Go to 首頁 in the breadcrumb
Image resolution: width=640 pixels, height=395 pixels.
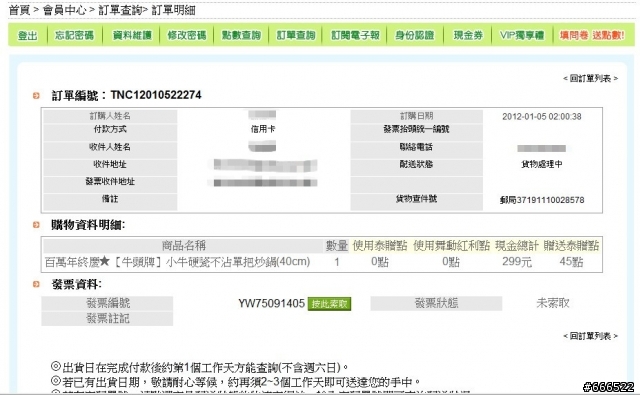[19, 10]
